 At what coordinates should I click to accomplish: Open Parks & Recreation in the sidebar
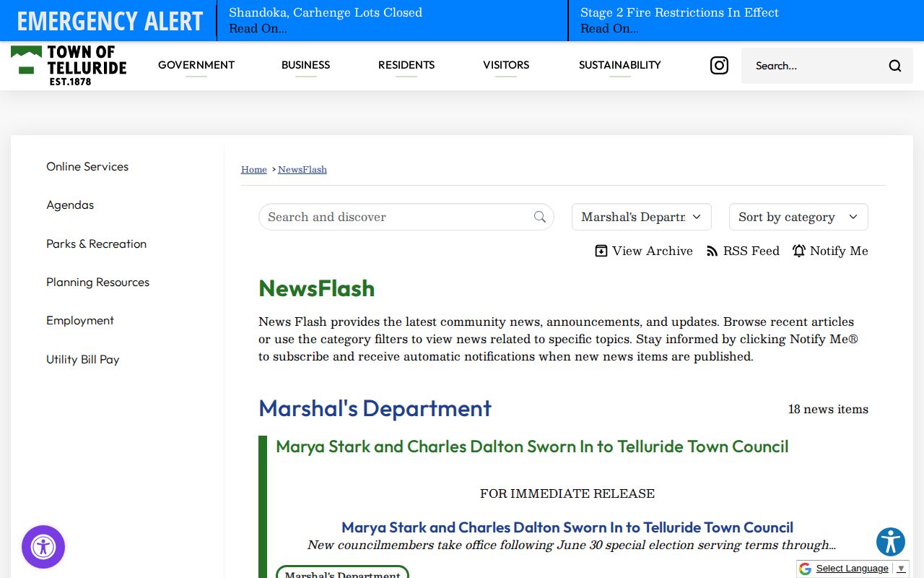coord(97,243)
